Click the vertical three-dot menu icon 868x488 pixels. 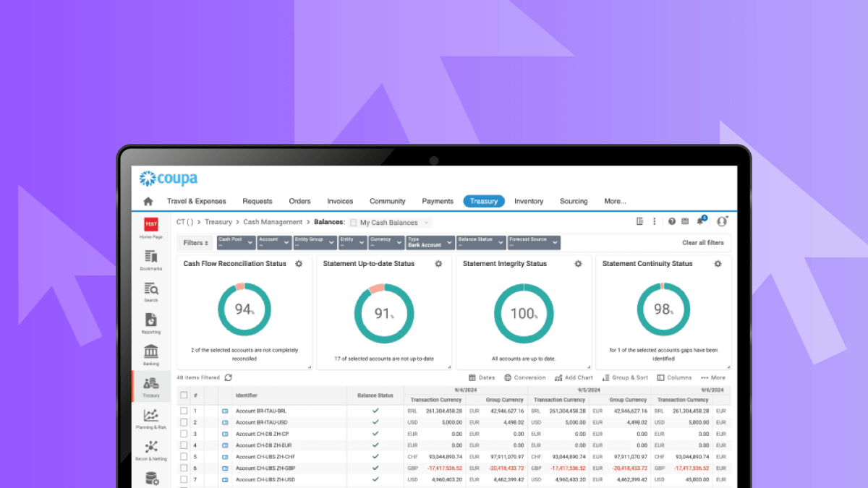(x=655, y=222)
